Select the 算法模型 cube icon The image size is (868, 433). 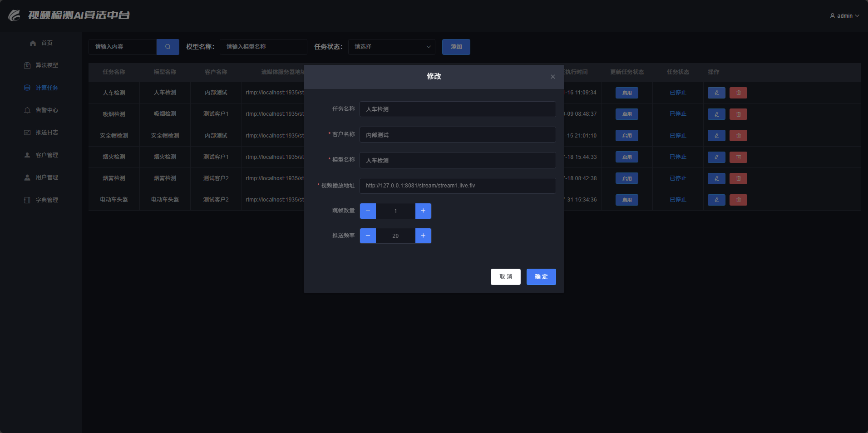point(27,65)
